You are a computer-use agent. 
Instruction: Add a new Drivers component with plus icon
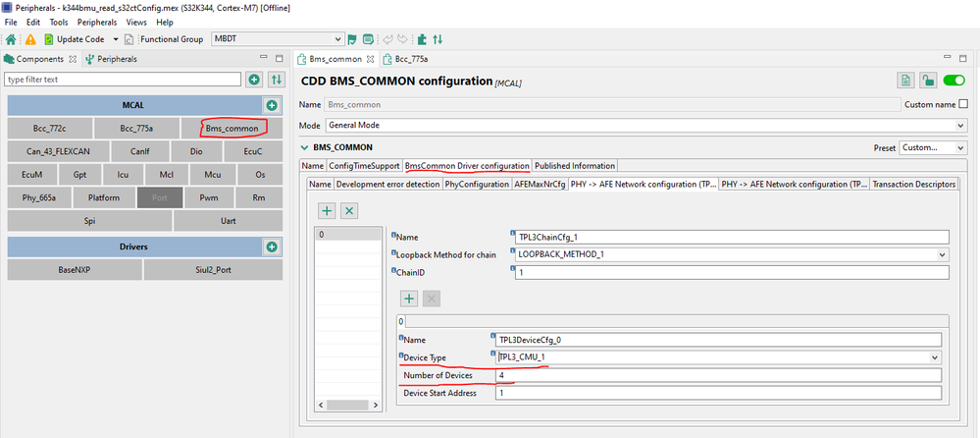click(272, 246)
